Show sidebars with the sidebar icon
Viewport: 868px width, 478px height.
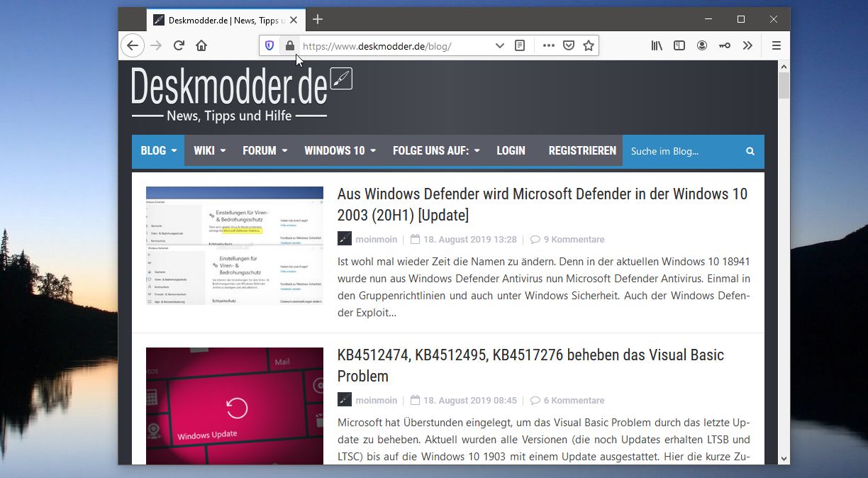point(679,45)
